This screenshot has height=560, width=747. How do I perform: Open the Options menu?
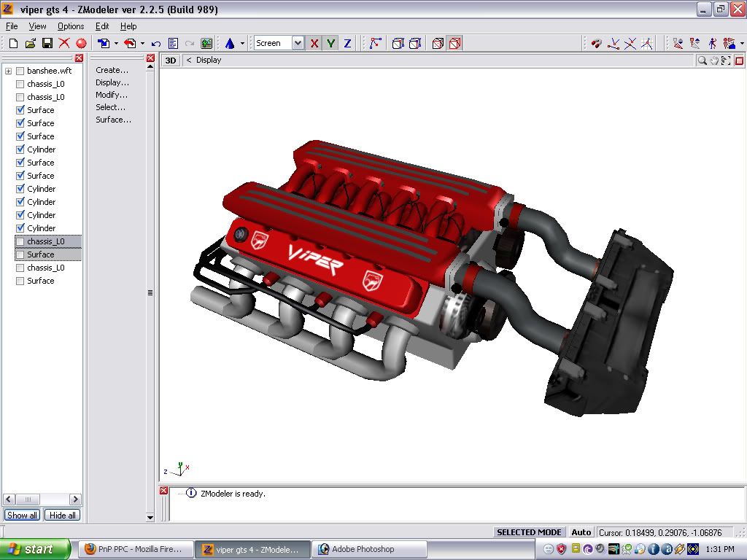71,26
